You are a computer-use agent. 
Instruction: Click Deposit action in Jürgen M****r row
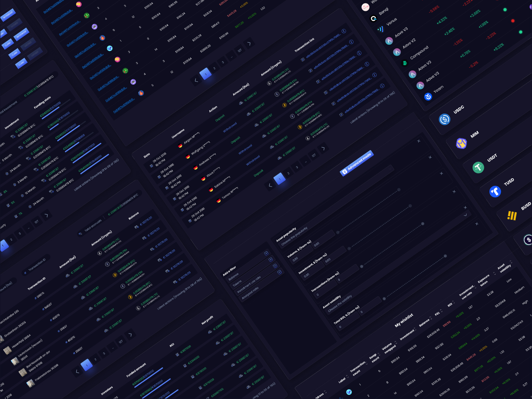coord(220,118)
